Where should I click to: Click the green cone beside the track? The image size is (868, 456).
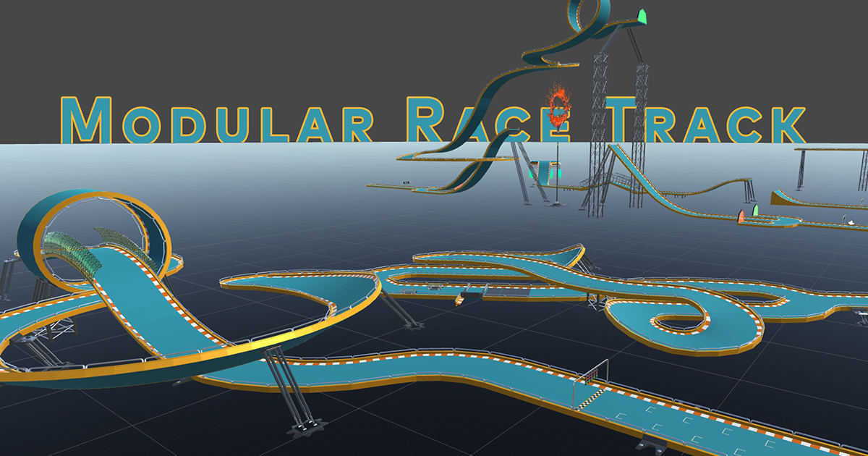(755, 212)
